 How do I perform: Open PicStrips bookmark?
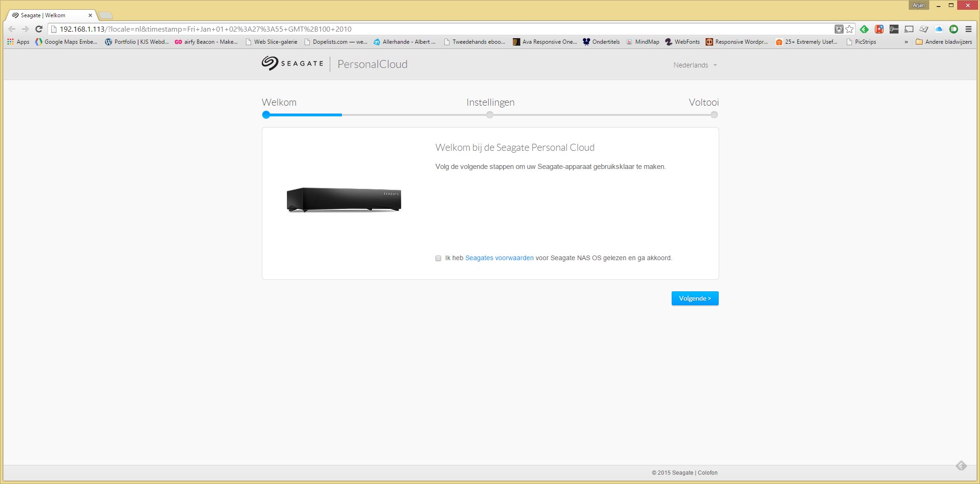tap(861, 42)
